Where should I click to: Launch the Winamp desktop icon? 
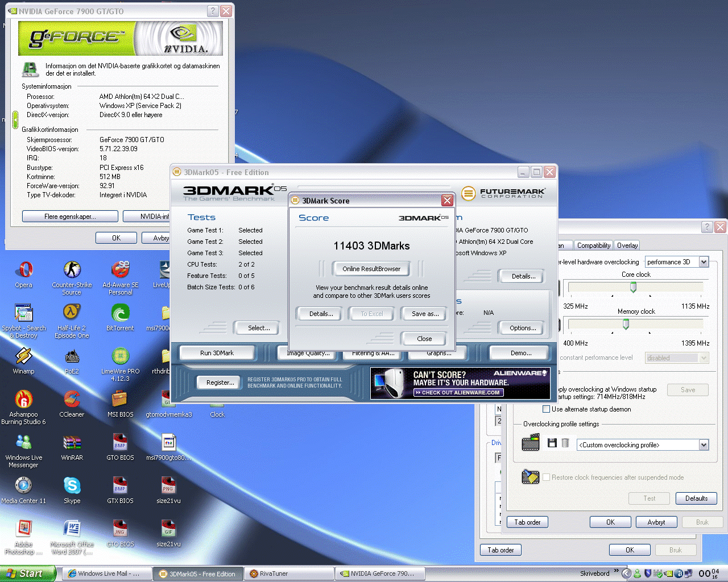pos(23,357)
